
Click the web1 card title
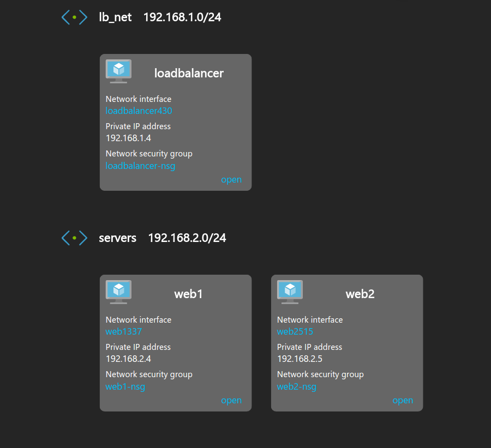pyautogui.click(x=189, y=294)
